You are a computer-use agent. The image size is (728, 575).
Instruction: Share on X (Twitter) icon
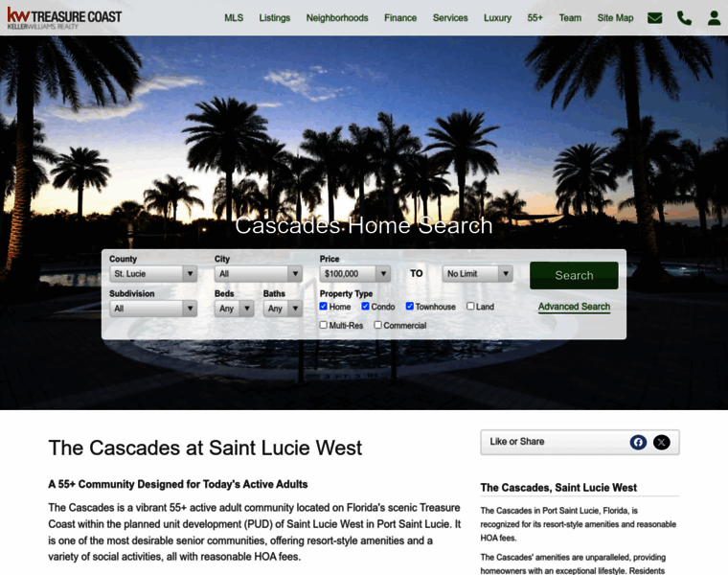(x=661, y=442)
